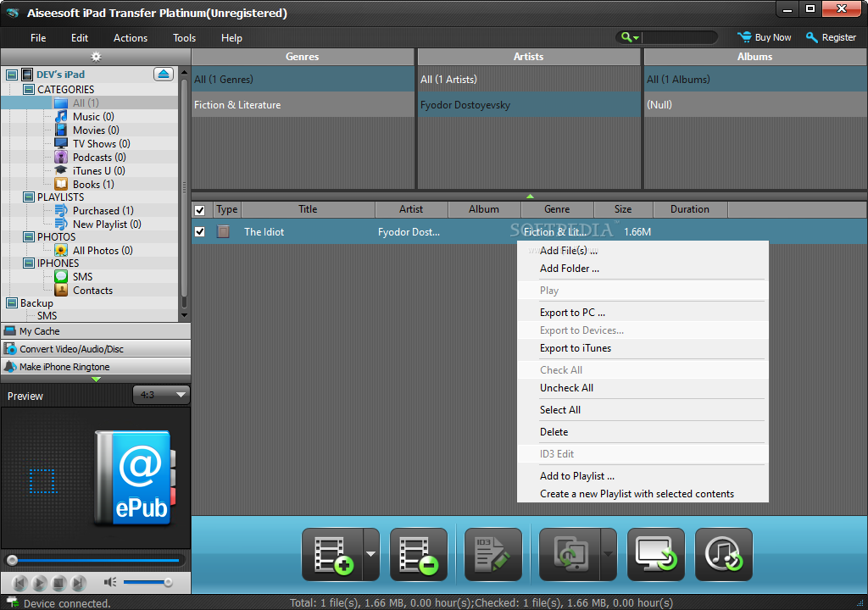Select Fyodor Dostoyevsky in Artists list

529,104
